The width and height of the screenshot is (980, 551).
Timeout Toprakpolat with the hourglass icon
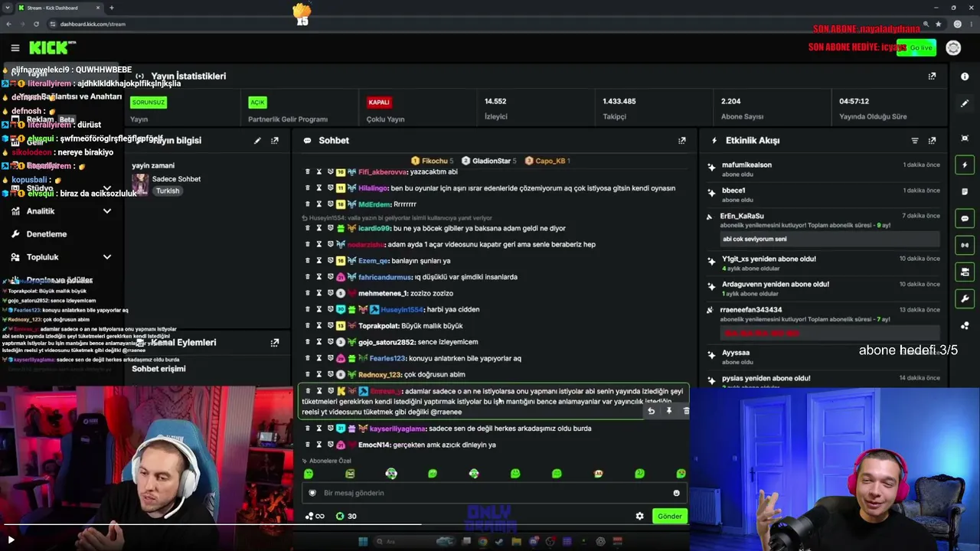(x=319, y=325)
